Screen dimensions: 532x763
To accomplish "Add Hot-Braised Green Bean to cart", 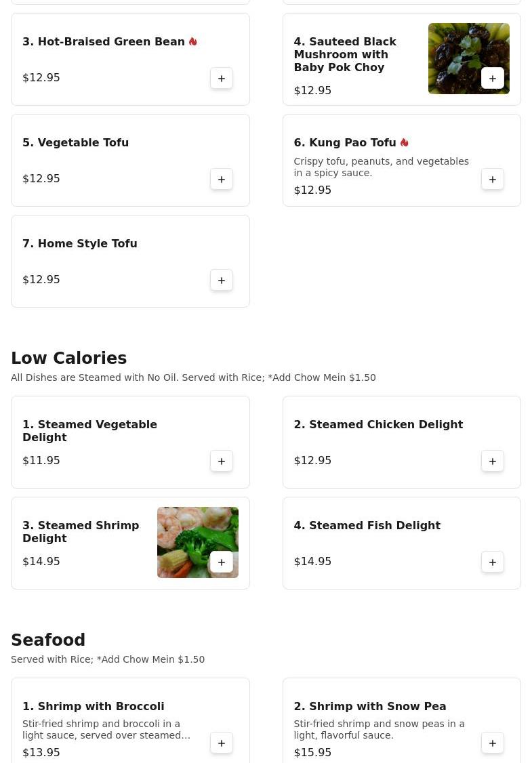I will (222, 79).
